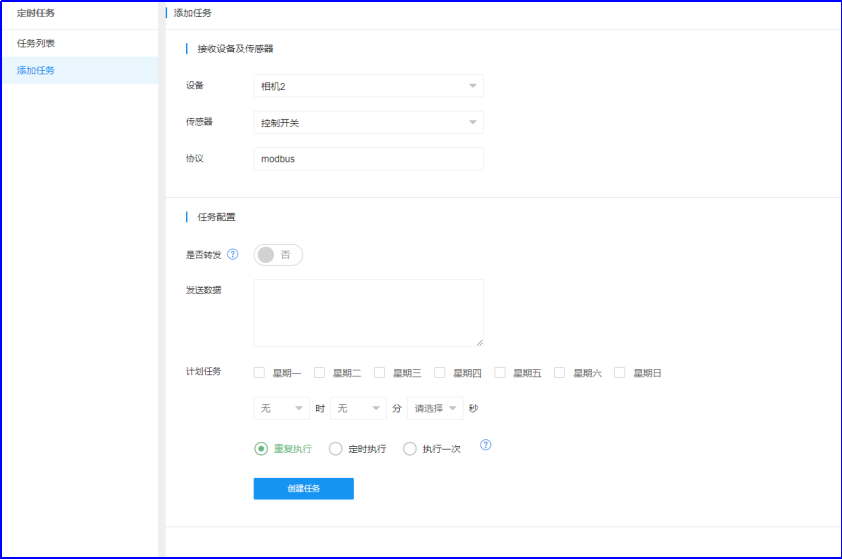Toggle the 是否转发 switch
Screen dimensions: 842x559
tap(278, 255)
